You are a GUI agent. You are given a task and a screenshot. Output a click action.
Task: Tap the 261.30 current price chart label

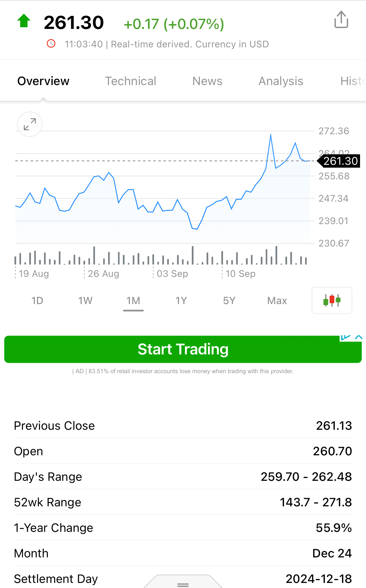tap(340, 161)
